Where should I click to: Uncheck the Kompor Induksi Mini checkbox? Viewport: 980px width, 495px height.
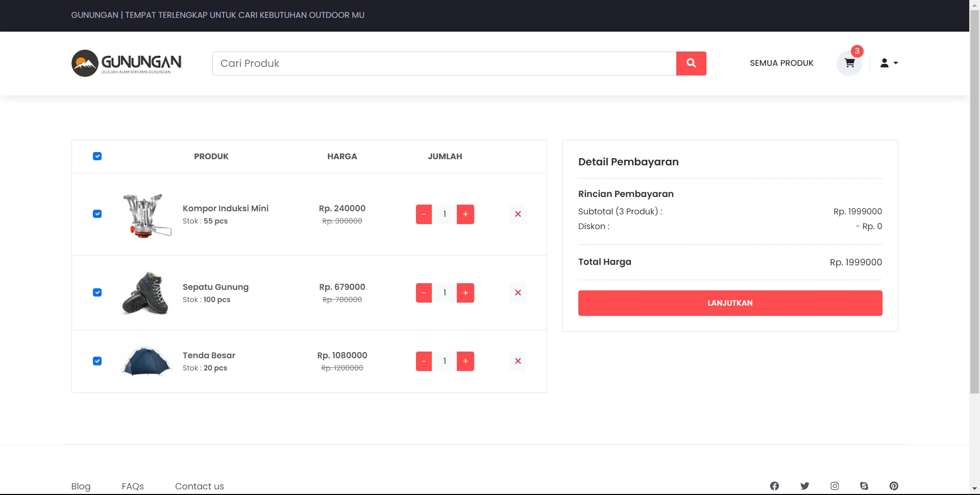click(x=97, y=214)
